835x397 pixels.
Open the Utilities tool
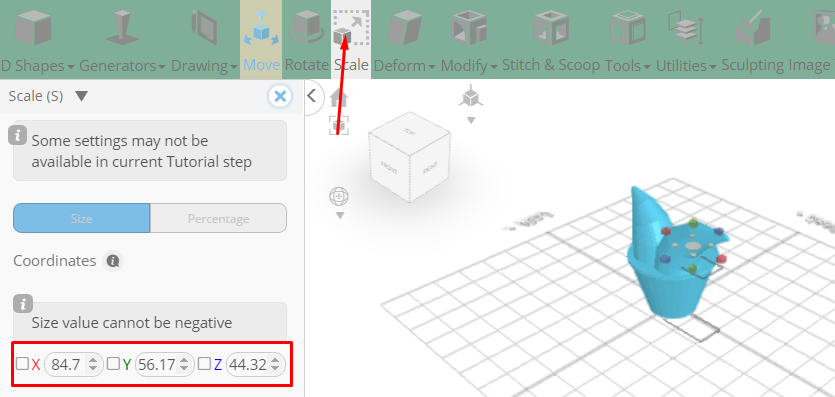click(686, 28)
